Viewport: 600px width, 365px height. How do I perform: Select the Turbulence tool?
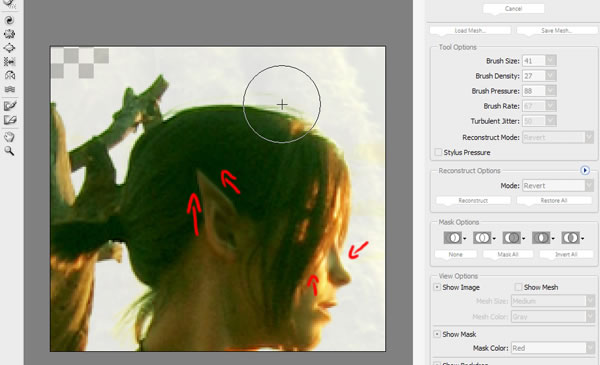click(10, 89)
